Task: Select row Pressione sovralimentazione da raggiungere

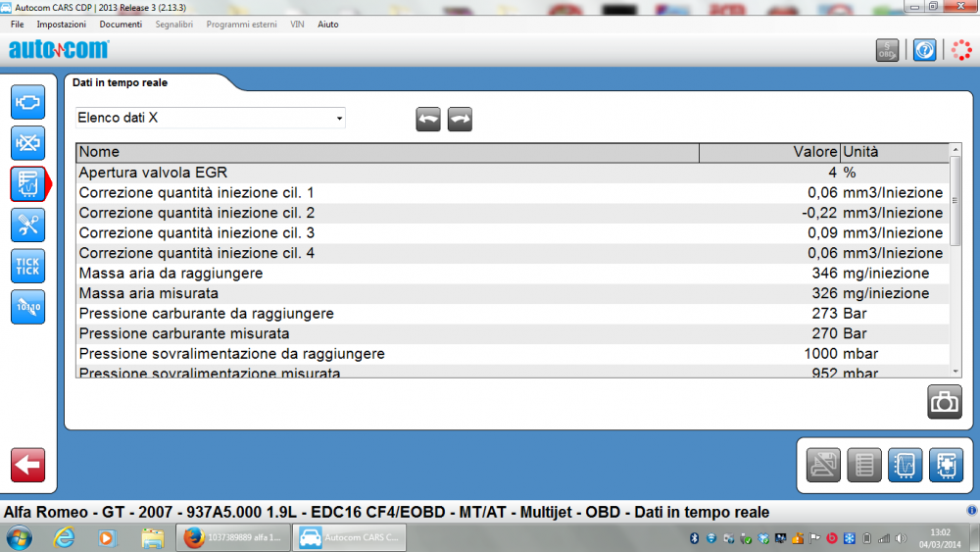Action: 513,353
